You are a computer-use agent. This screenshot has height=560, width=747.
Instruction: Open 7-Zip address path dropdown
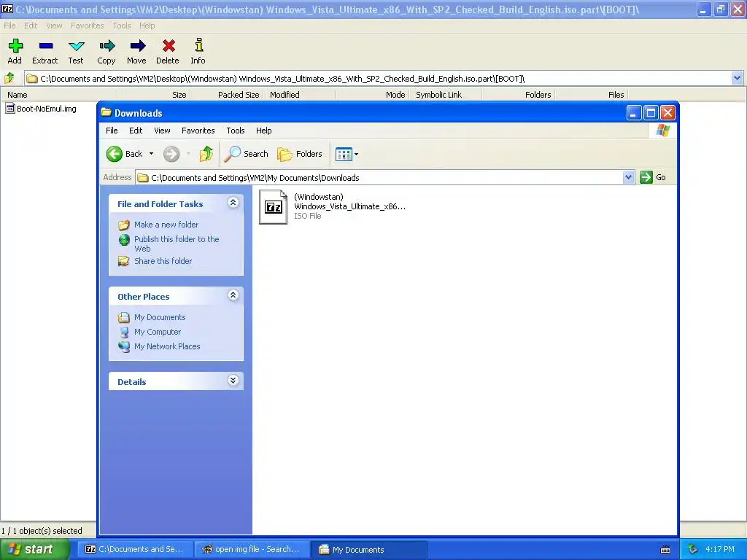click(737, 78)
